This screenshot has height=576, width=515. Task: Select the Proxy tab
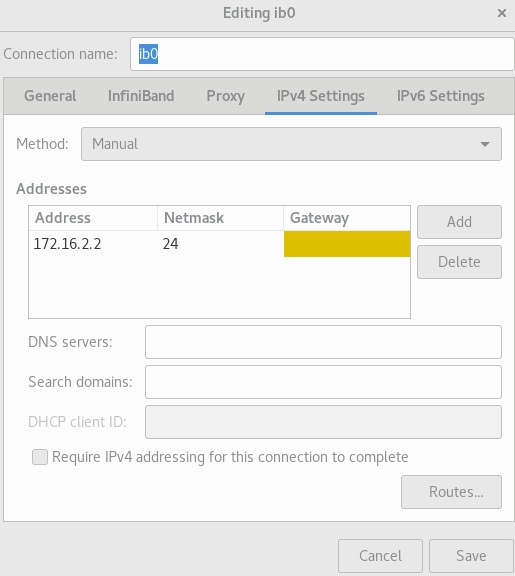[225, 96]
